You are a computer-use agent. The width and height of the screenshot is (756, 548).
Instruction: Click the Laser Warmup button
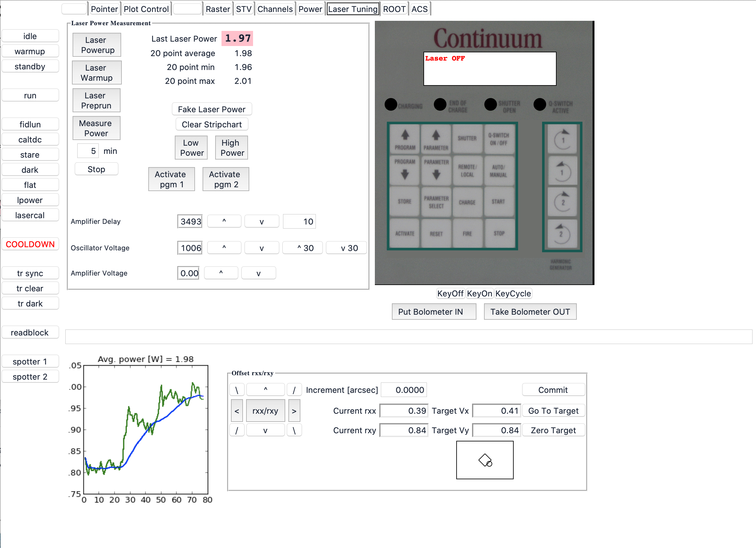pos(97,73)
